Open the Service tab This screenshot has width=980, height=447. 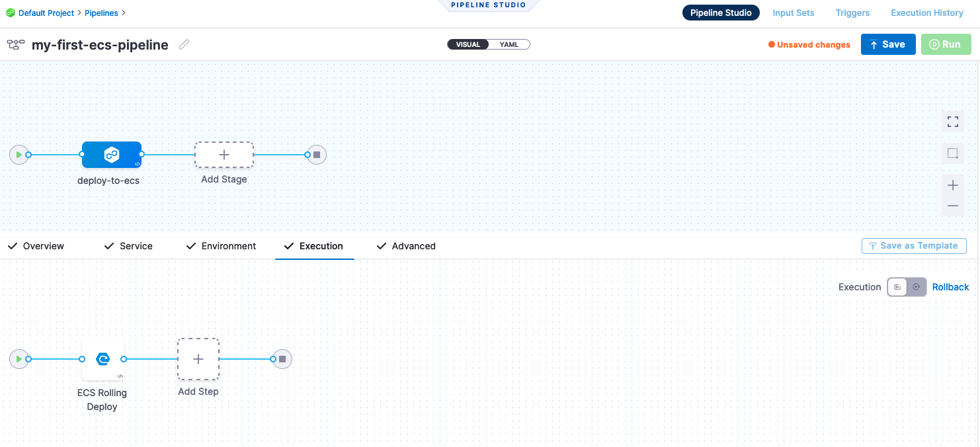[x=136, y=246]
